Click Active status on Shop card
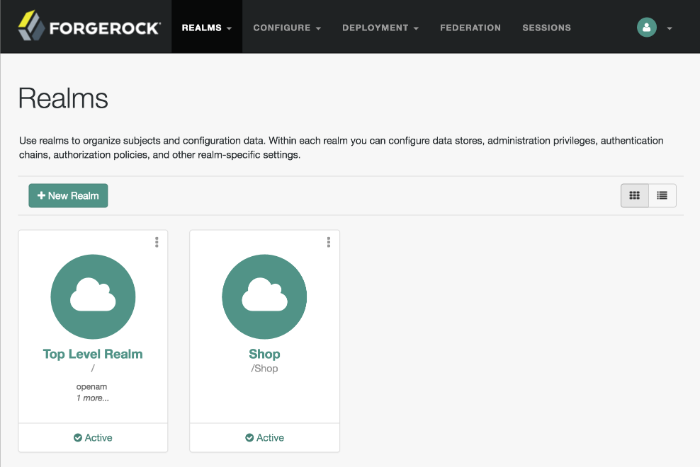 pos(264,438)
